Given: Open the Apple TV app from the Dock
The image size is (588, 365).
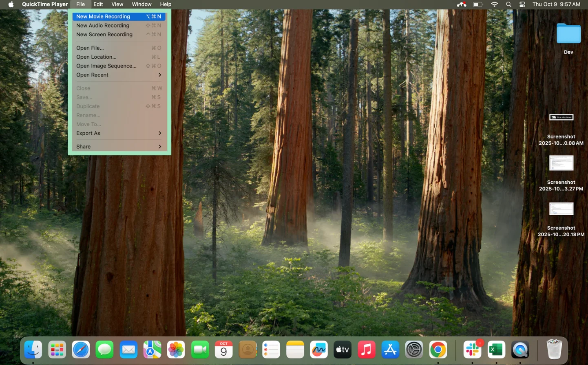Looking at the screenshot, I should [x=342, y=349].
